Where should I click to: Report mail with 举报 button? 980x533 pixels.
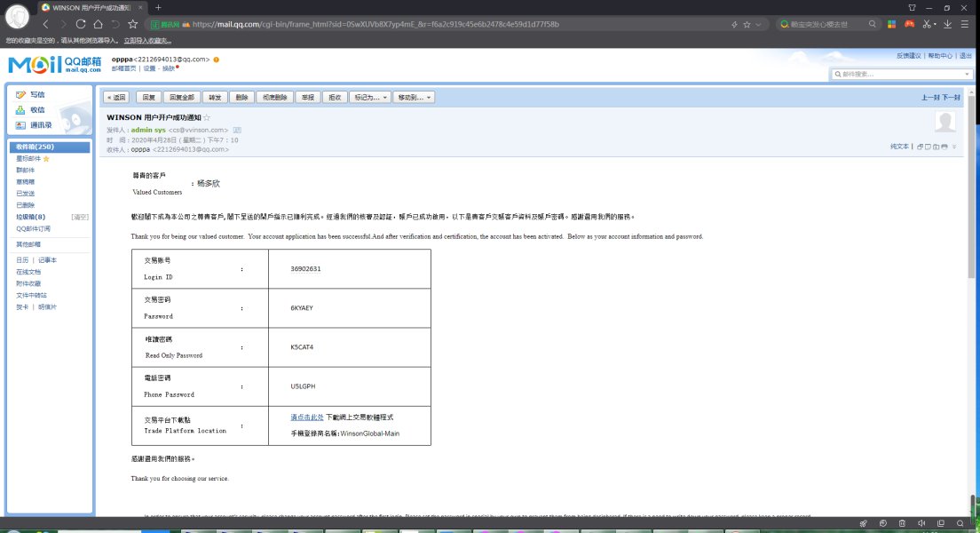coord(308,98)
